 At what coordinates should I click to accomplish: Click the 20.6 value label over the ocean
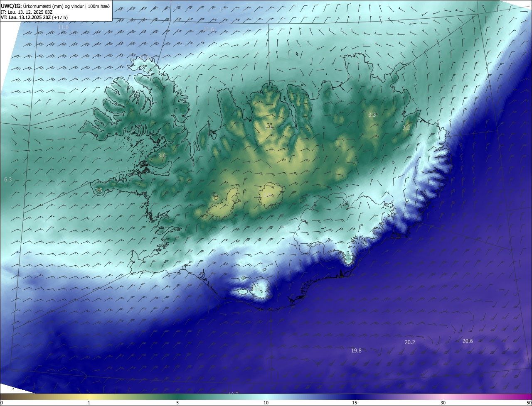(x=468, y=341)
